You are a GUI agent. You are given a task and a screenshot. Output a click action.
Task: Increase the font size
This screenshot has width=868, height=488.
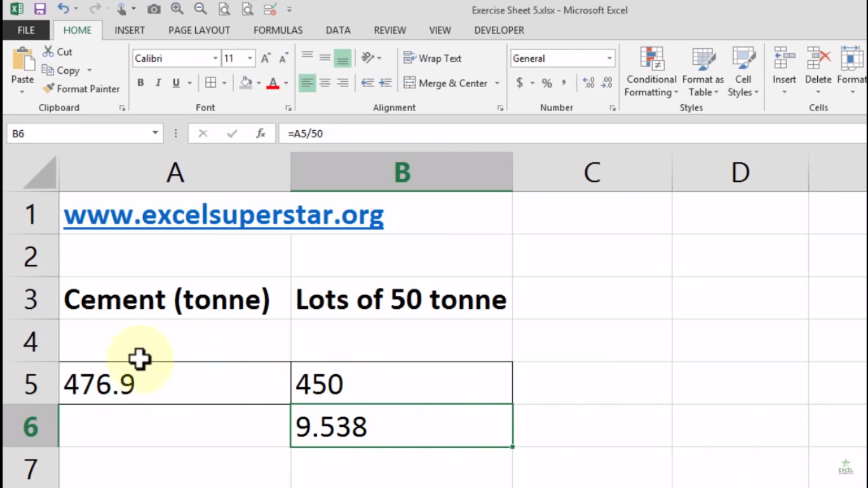pos(266,58)
